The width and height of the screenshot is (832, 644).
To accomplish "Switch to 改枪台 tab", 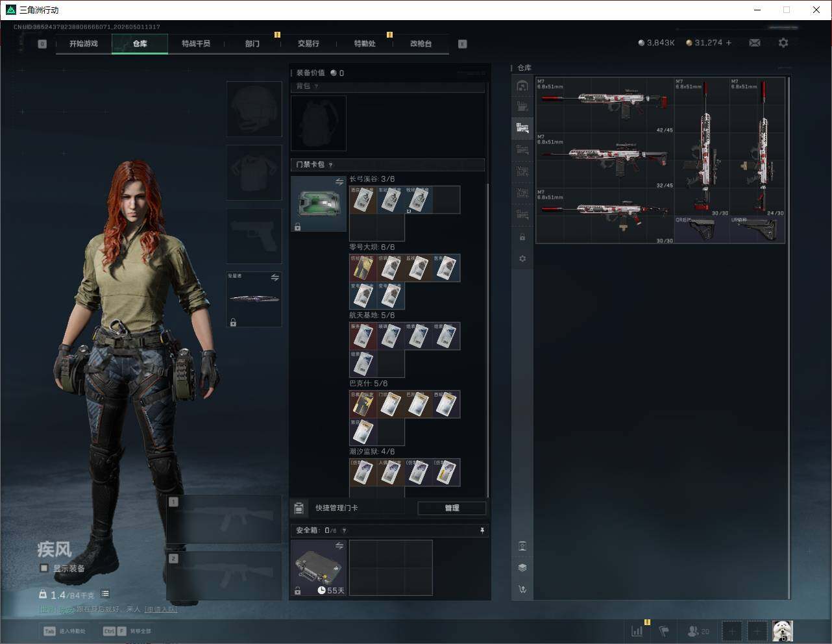I will click(x=421, y=43).
